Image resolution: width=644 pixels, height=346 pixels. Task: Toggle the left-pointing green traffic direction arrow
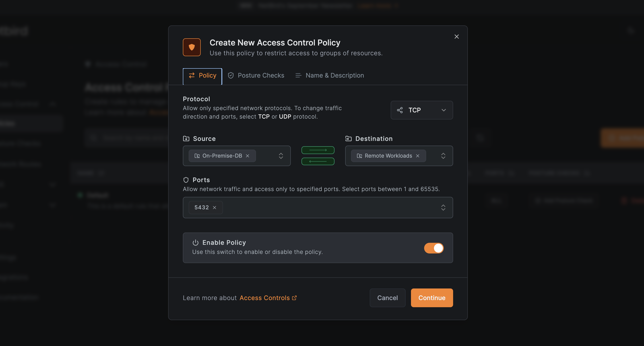tap(318, 161)
